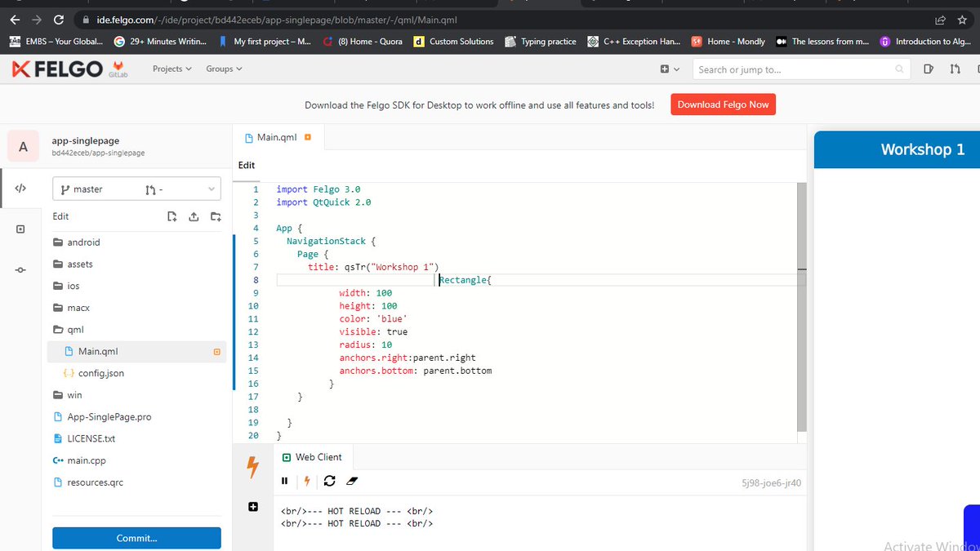Pause the Web Client

[284, 481]
